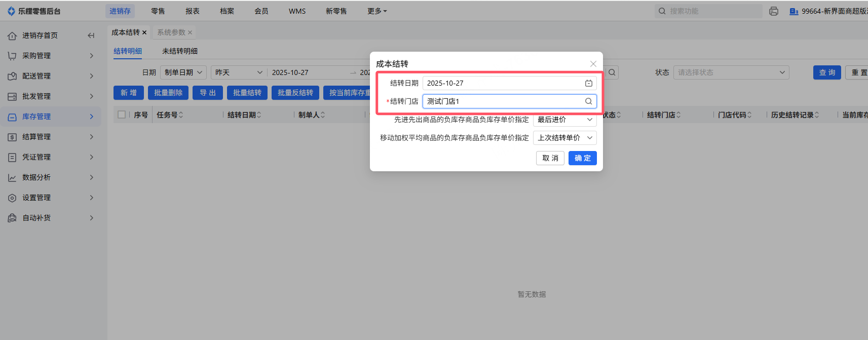Tick the select-all checkbox in table header
Viewport: 868px width, 340px height.
pyautogui.click(x=122, y=115)
